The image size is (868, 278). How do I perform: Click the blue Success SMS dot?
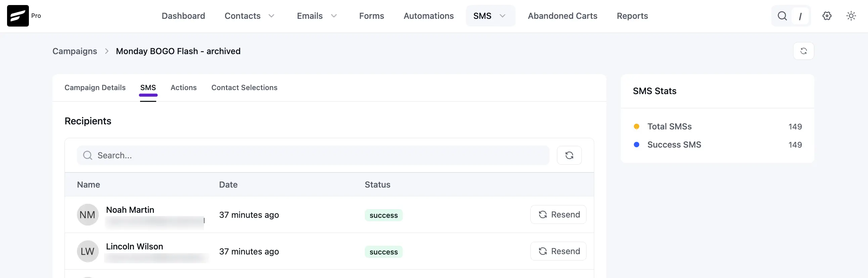tap(637, 145)
